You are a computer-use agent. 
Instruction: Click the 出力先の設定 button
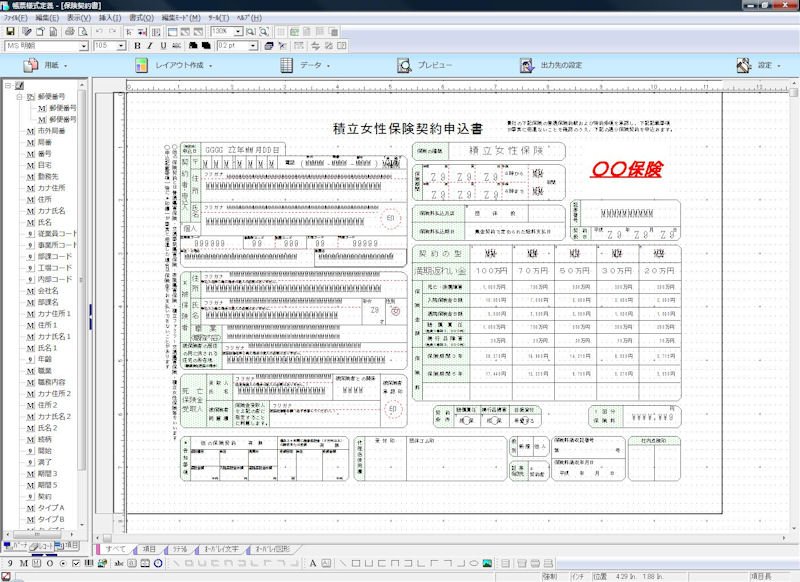551,65
